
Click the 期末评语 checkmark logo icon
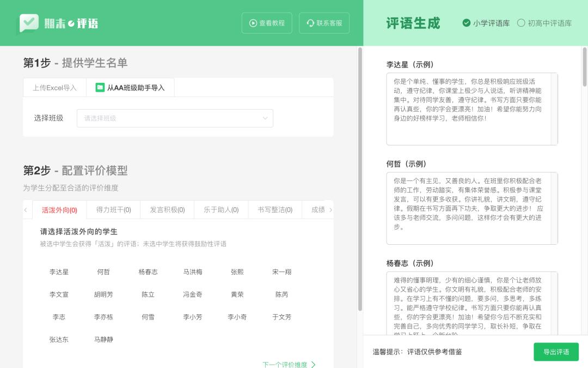pyautogui.click(x=29, y=22)
